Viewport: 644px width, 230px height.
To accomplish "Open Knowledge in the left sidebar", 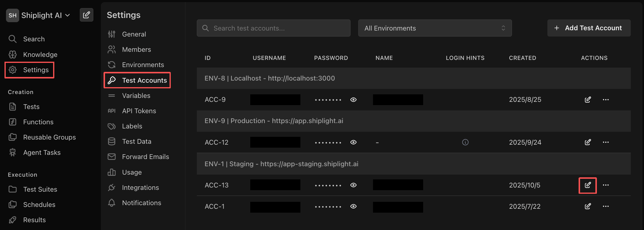I will (x=33, y=55).
